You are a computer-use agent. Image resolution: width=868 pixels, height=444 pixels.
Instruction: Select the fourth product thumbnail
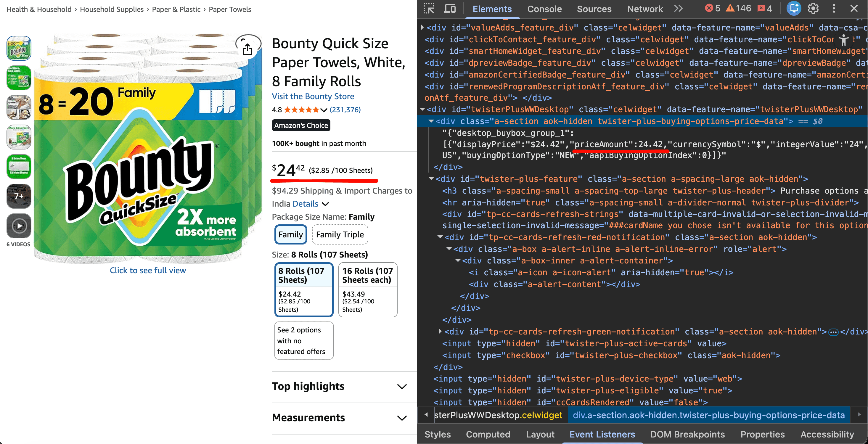pyautogui.click(x=19, y=137)
